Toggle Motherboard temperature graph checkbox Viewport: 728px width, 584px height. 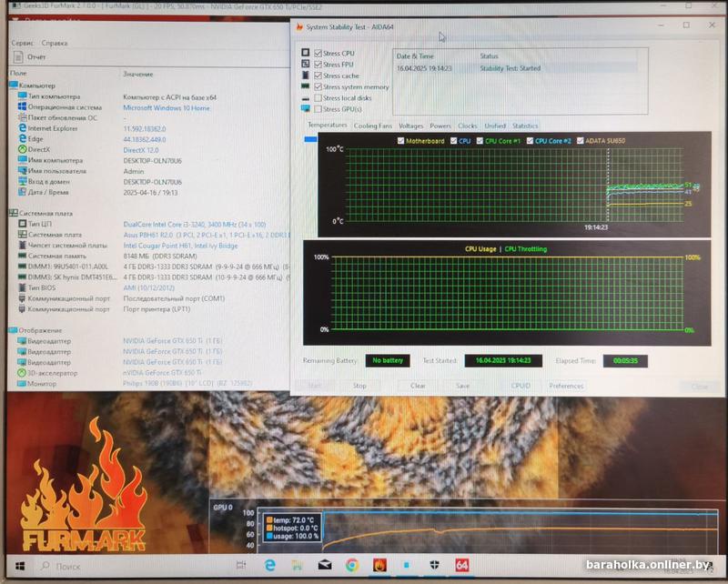(x=400, y=140)
